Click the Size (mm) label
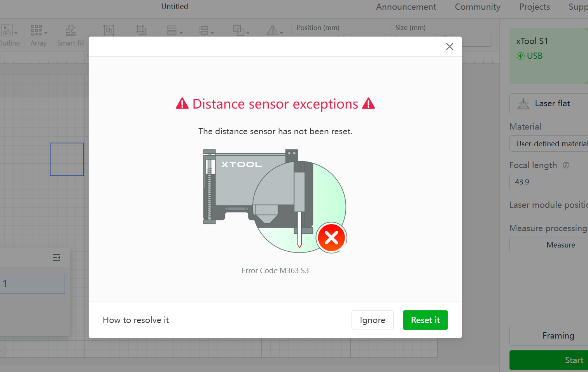588x372 pixels. [x=410, y=28]
